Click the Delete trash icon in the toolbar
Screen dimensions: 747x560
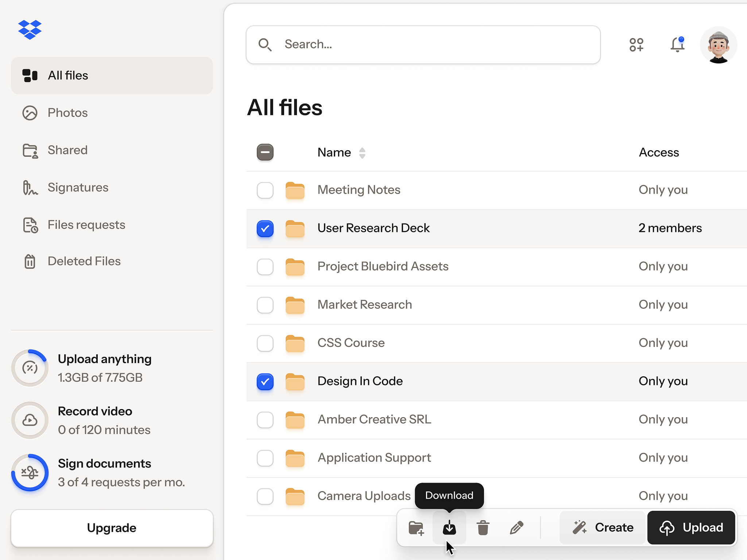(x=483, y=528)
